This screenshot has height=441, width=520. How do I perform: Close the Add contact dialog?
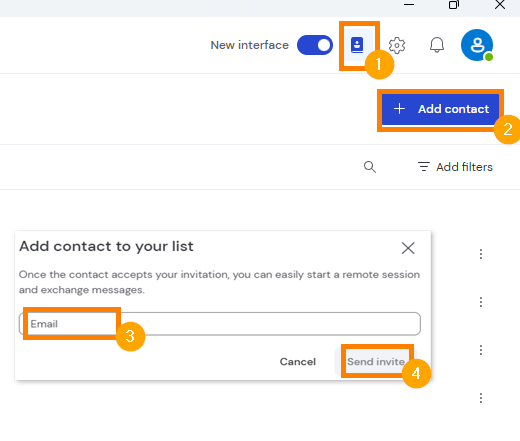[x=408, y=248]
